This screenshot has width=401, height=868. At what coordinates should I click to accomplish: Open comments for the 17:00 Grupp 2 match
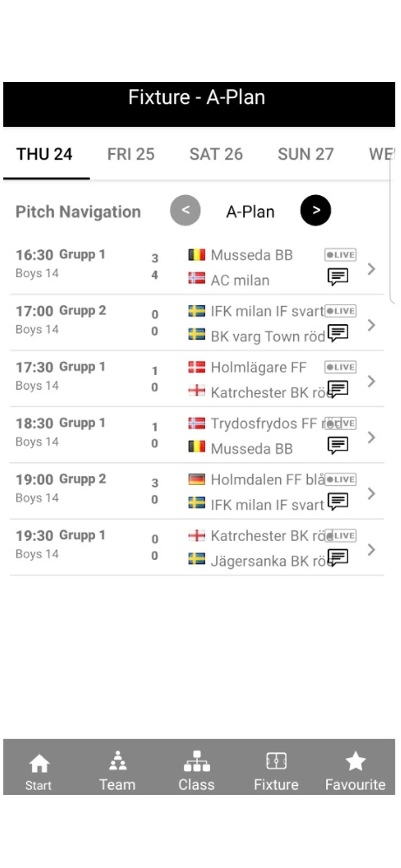click(x=338, y=333)
